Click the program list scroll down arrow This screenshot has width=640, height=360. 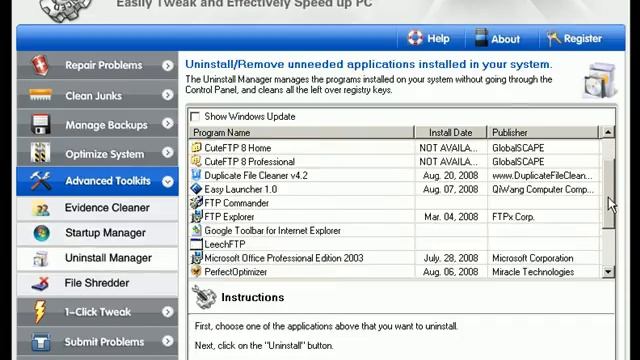coord(608,272)
